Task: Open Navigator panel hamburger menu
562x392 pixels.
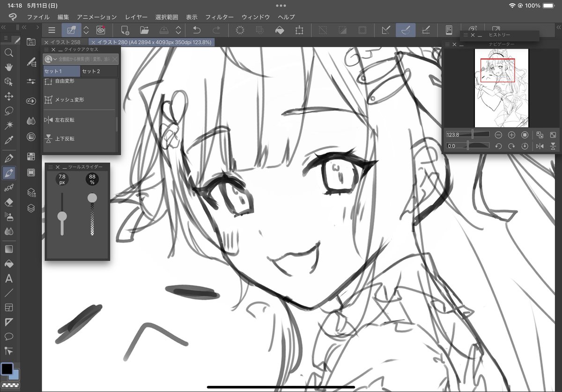Action: pos(447,44)
